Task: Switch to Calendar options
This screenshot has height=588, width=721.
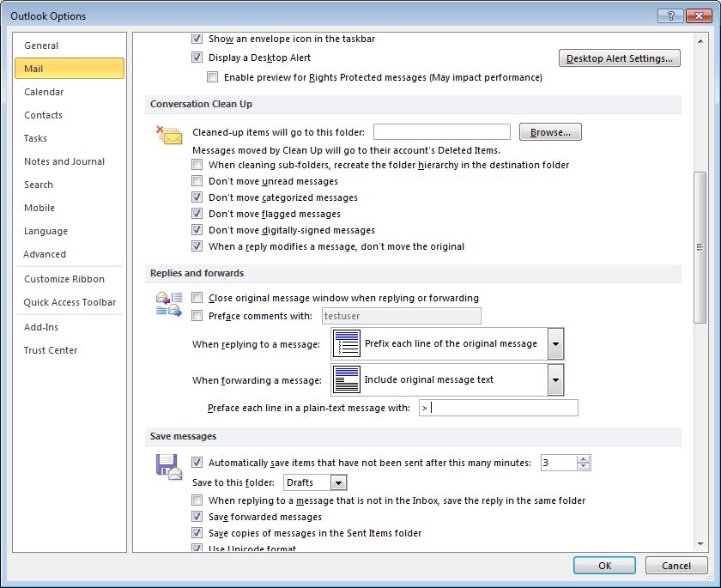Action: (70, 92)
